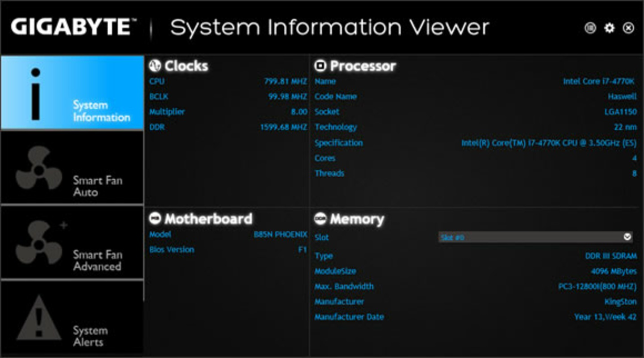Click the Motherboard panel icon

(x=155, y=219)
